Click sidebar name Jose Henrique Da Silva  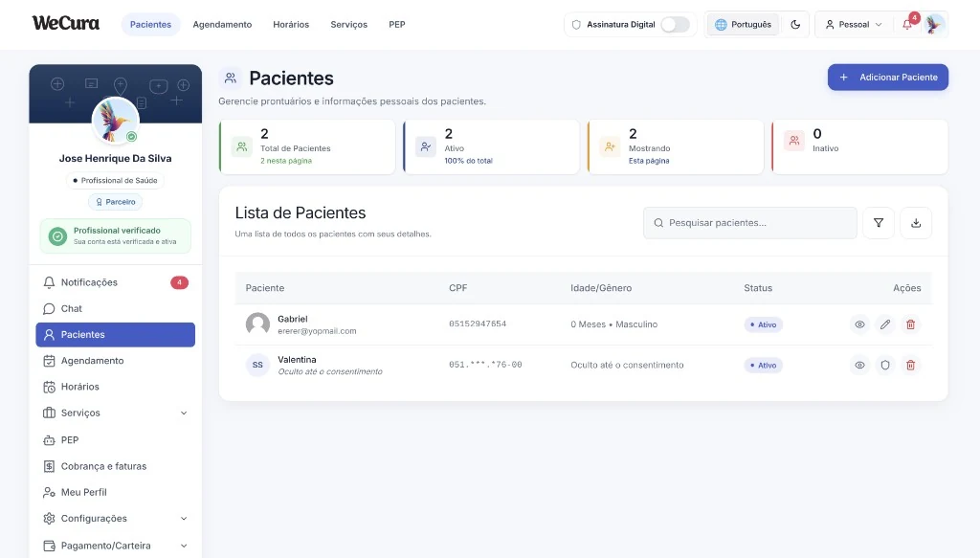[115, 159]
